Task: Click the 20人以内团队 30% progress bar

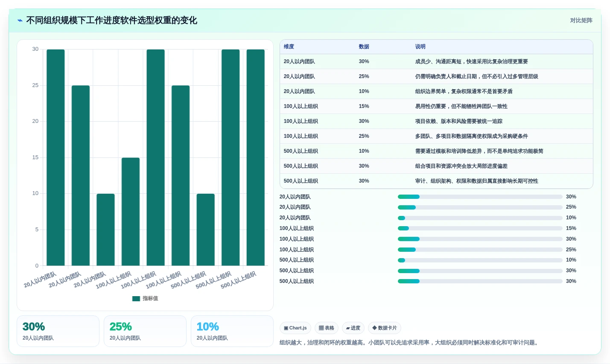Action: (480, 197)
